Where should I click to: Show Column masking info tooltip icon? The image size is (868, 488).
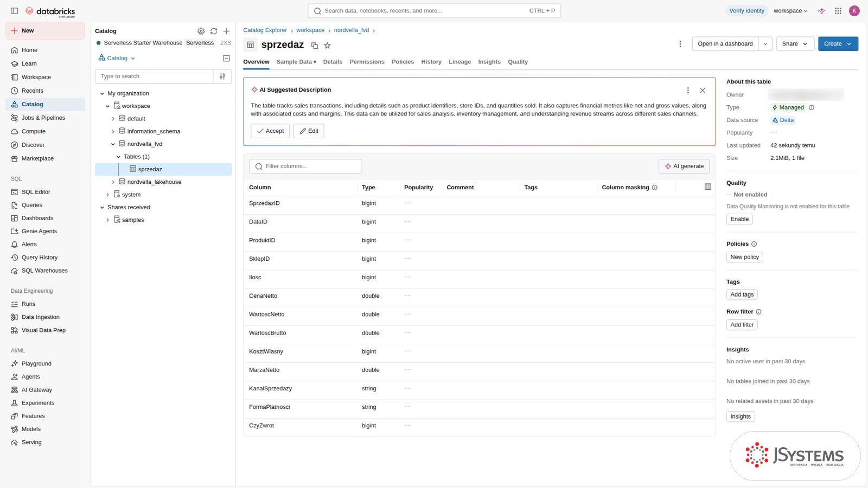pos(655,188)
